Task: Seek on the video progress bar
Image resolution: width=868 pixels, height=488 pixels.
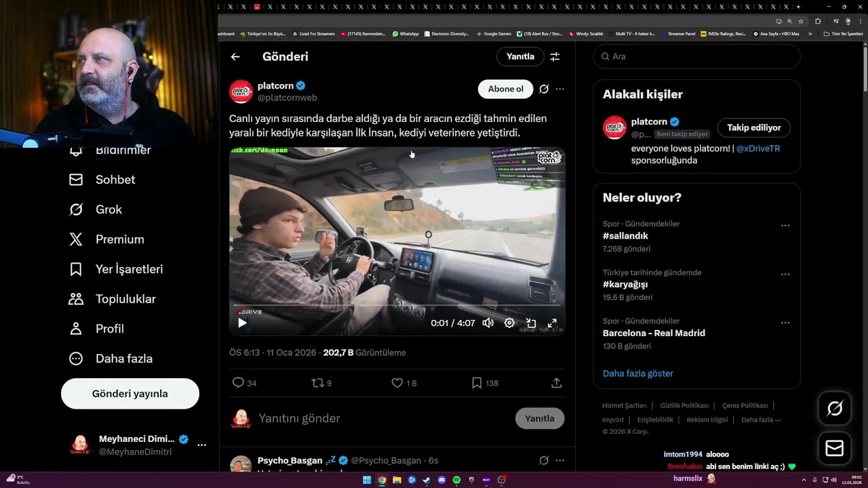Action: point(397,306)
